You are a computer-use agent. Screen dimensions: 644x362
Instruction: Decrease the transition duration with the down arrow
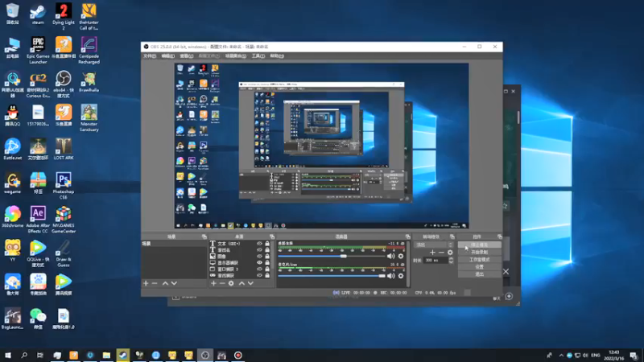pyautogui.click(x=451, y=262)
